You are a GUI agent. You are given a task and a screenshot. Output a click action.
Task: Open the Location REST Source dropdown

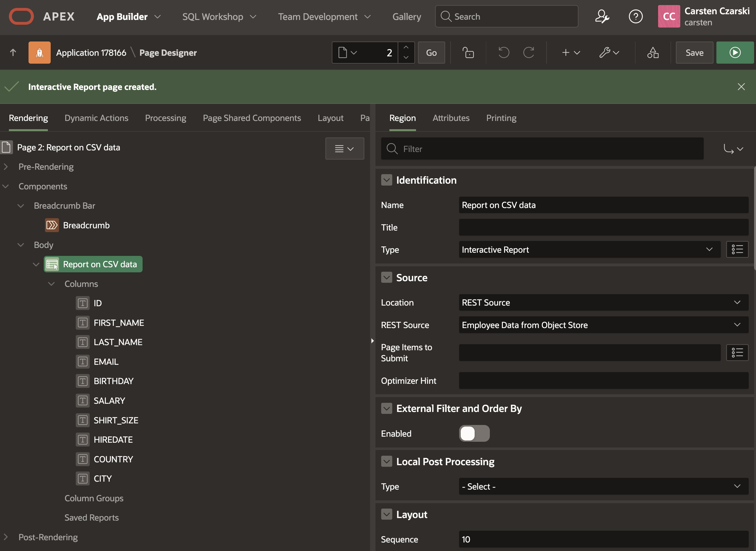pos(603,302)
